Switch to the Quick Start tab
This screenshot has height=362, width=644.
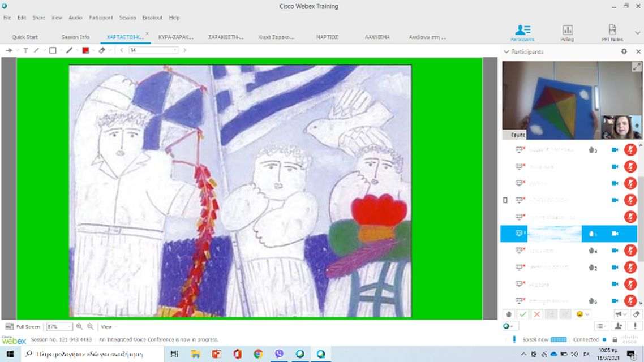25,37
